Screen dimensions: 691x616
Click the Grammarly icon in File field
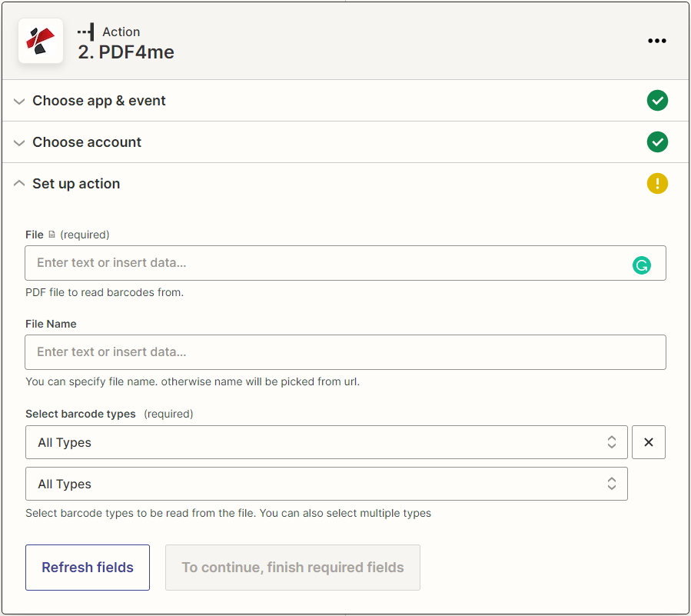641,265
